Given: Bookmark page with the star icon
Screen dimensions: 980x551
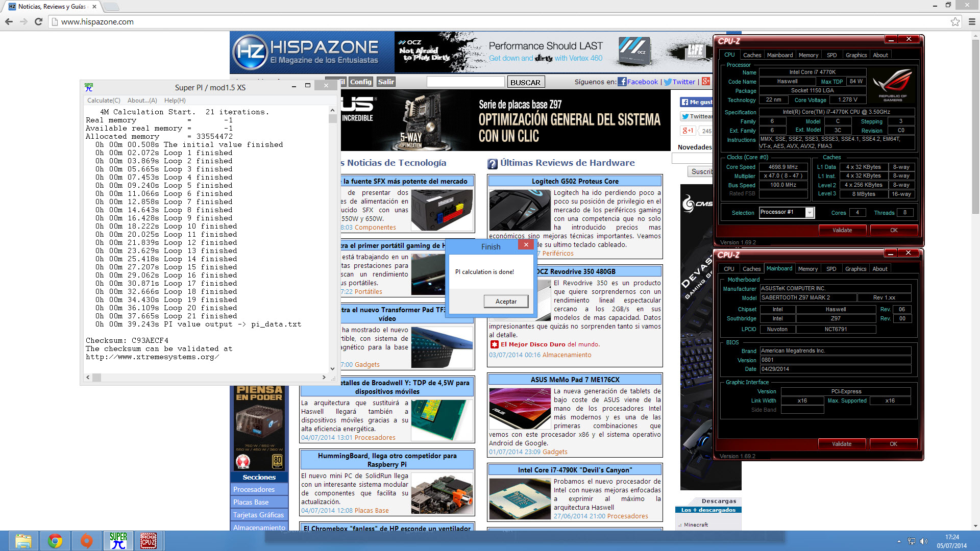Looking at the screenshot, I should click(955, 21).
